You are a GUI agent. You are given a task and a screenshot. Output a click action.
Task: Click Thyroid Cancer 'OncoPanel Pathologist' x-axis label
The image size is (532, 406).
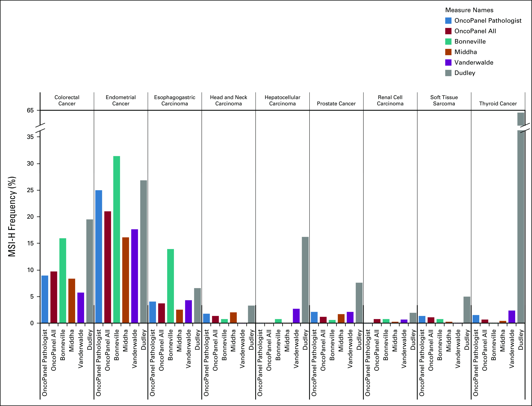pos(476,363)
